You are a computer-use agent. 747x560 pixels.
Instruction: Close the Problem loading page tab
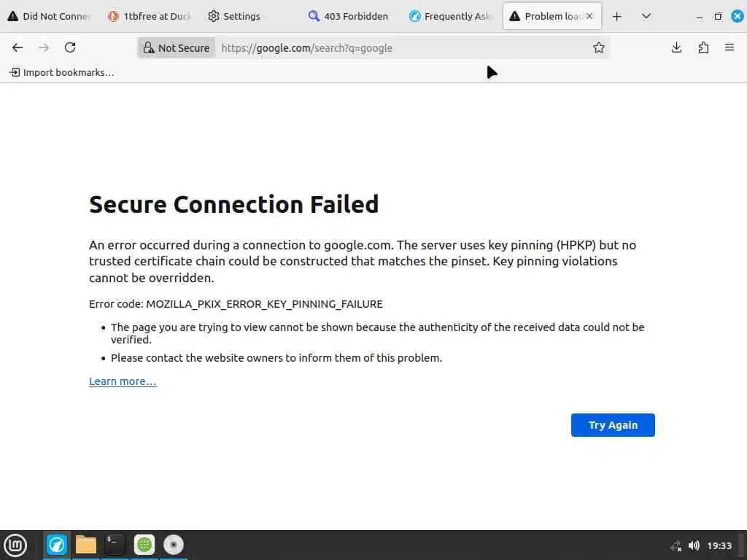(x=589, y=16)
